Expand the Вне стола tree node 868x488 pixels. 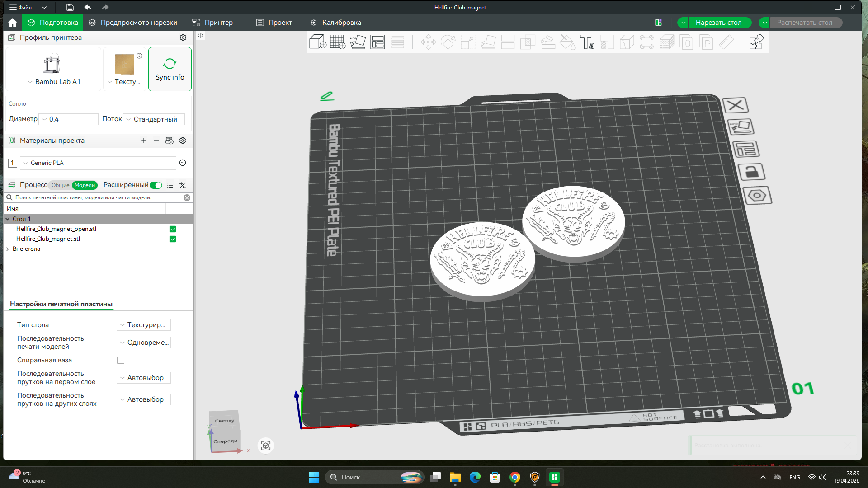(8, 249)
